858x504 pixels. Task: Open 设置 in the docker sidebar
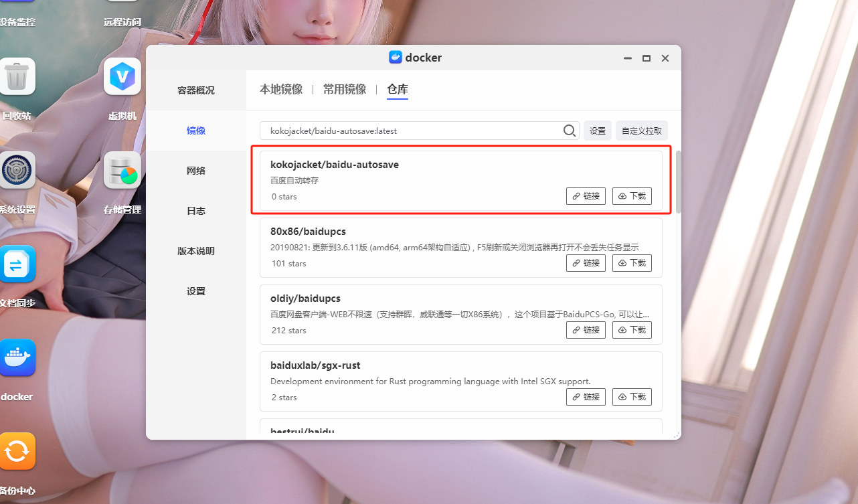click(196, 291)
